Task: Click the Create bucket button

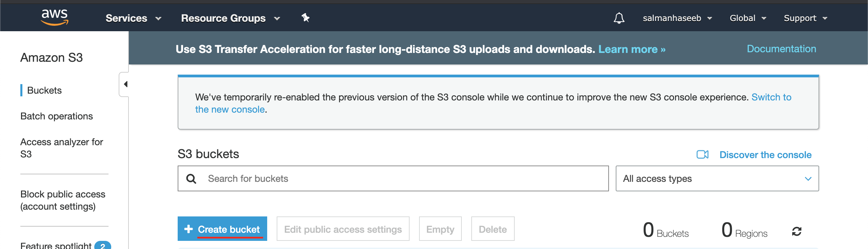Action: click(222, 229)
